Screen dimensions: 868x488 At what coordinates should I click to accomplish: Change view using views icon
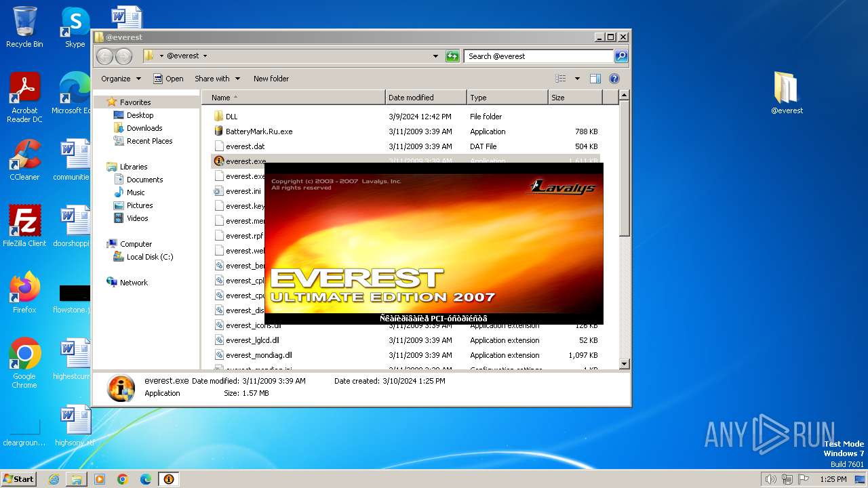click(x=561, y=79)
